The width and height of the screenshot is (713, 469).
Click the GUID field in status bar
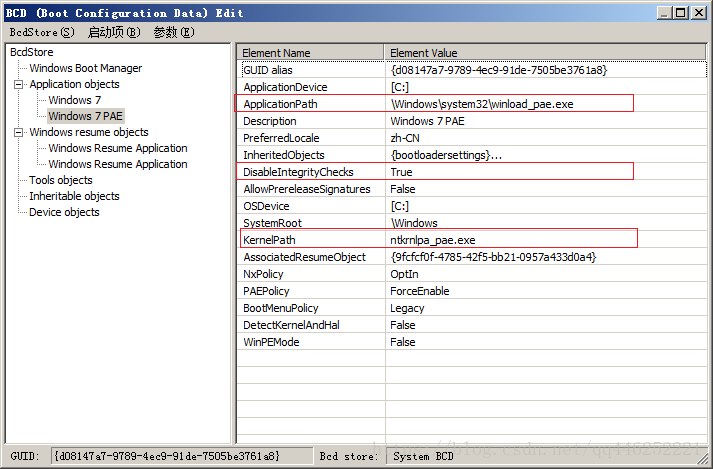tap(166, 456)
